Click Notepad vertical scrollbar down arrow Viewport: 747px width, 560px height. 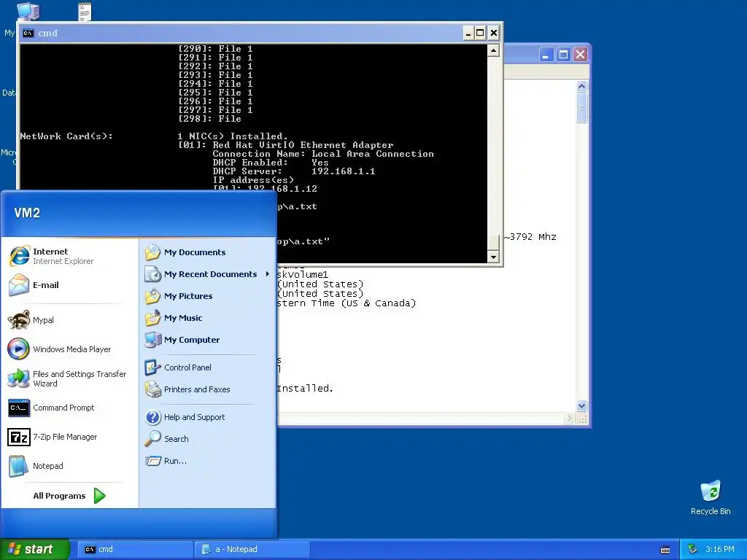click(581, 405)
